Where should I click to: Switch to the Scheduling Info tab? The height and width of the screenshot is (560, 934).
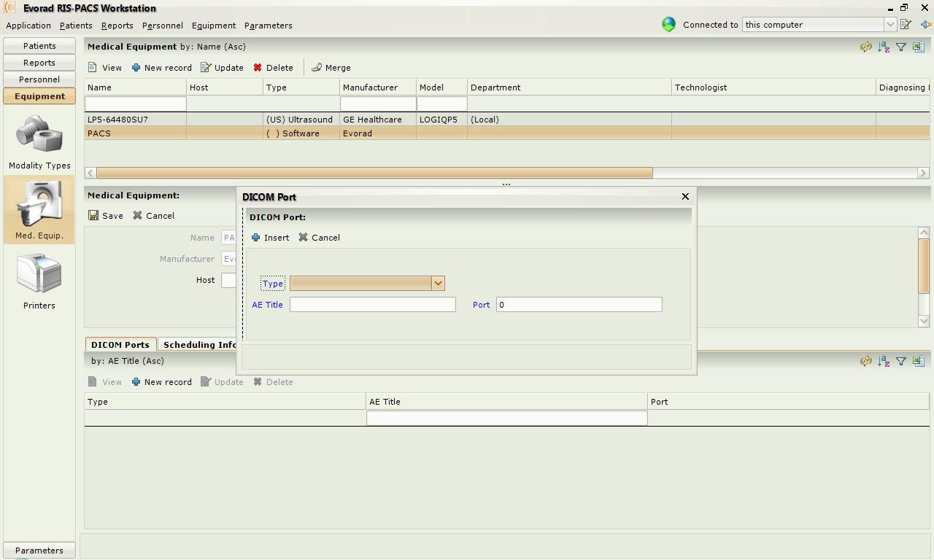199,345
